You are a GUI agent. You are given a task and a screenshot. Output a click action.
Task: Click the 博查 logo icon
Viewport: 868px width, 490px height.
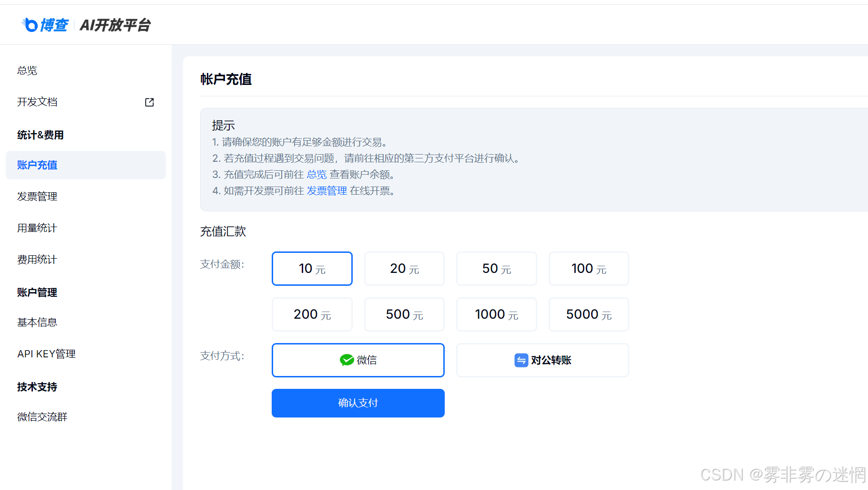[x=30, y=24]
